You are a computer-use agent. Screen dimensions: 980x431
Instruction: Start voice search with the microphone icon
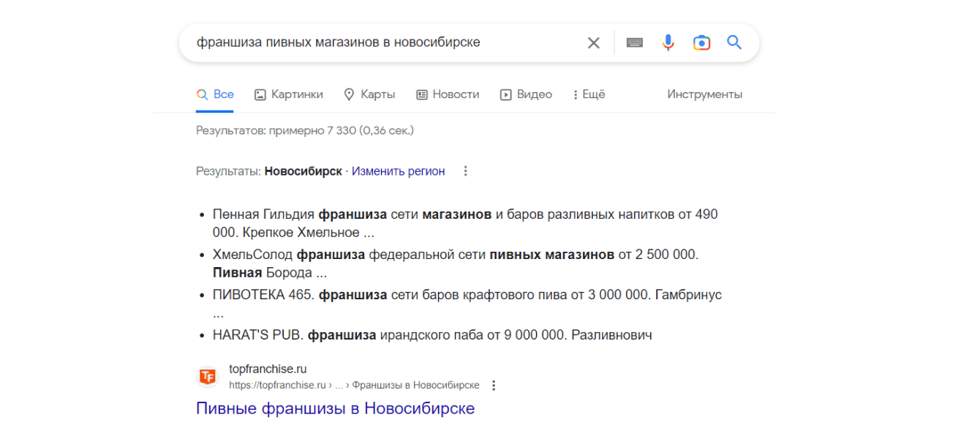pyautogui.click(x=668, y=43)
